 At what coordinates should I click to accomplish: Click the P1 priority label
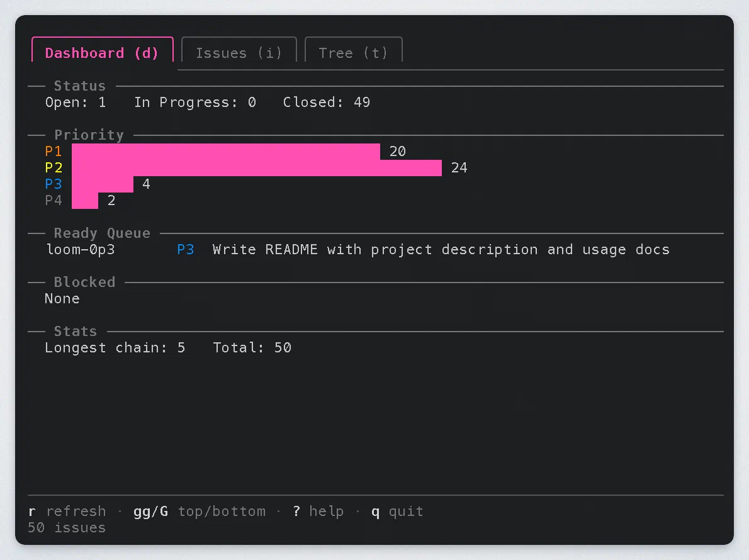53,152
